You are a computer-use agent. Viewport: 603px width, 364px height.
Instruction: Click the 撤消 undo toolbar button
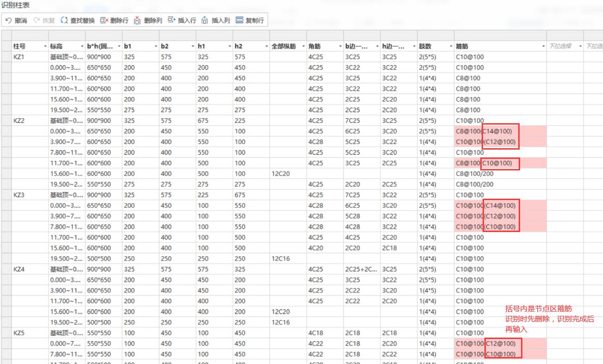pos(16,20)
